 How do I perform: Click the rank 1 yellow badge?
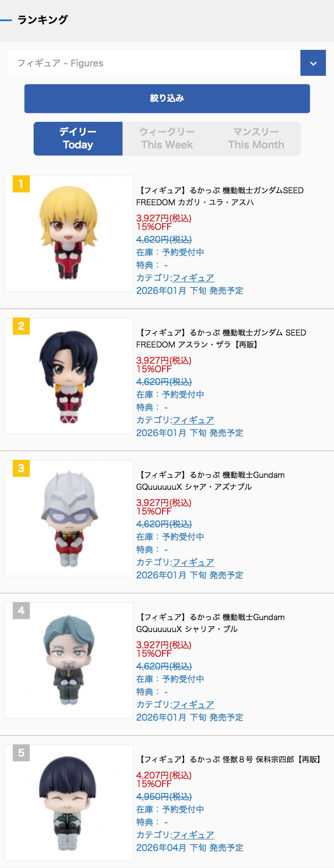coord(21,184)
